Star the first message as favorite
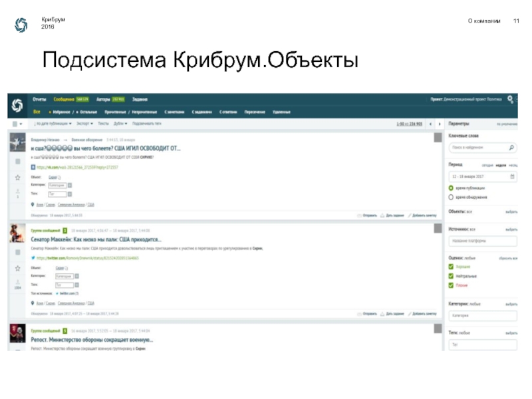Screen dimensions: 532x399 coord(17,178)
